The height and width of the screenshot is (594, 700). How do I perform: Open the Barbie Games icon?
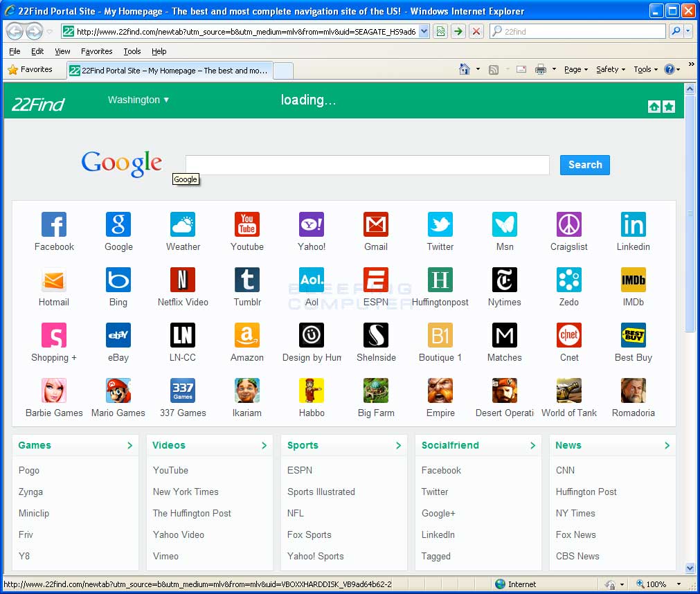(54, 390)
